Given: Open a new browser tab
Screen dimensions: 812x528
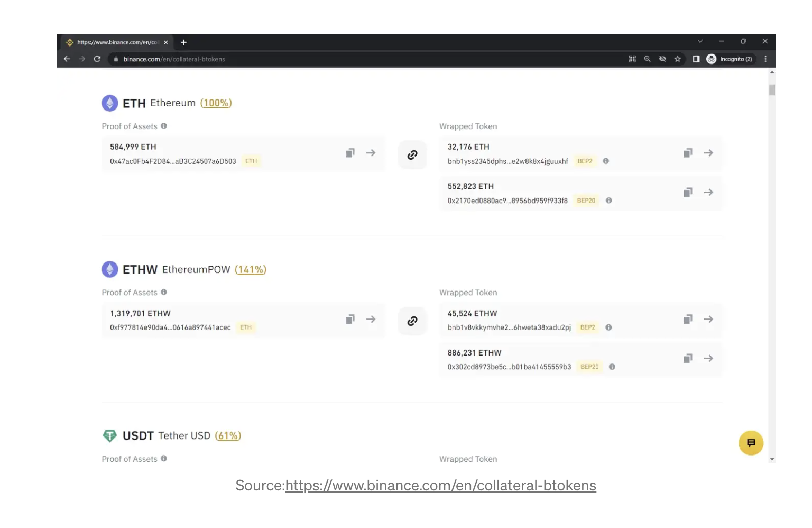Looking at the screenshot, I should pyautogui.click(x=183, y=42).
